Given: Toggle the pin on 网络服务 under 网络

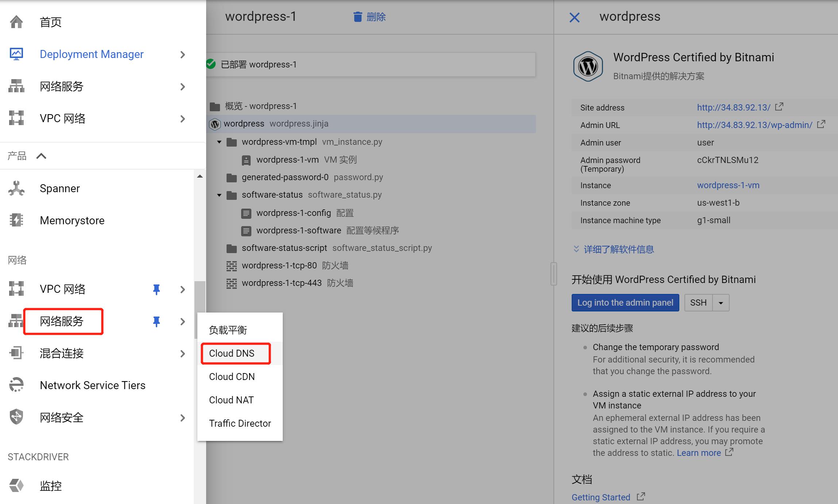Looking at the screenshot, I should [x=157, y=321].
